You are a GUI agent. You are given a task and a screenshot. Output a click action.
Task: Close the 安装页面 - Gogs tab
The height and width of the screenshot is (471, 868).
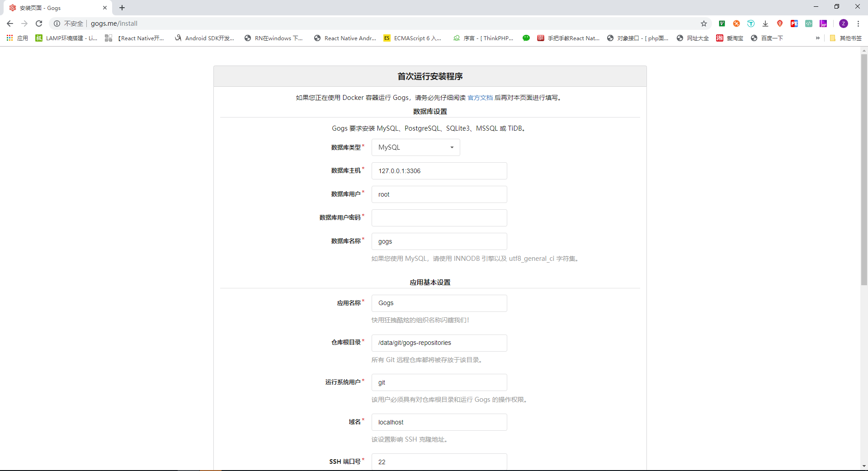click(x=105, y=8)
